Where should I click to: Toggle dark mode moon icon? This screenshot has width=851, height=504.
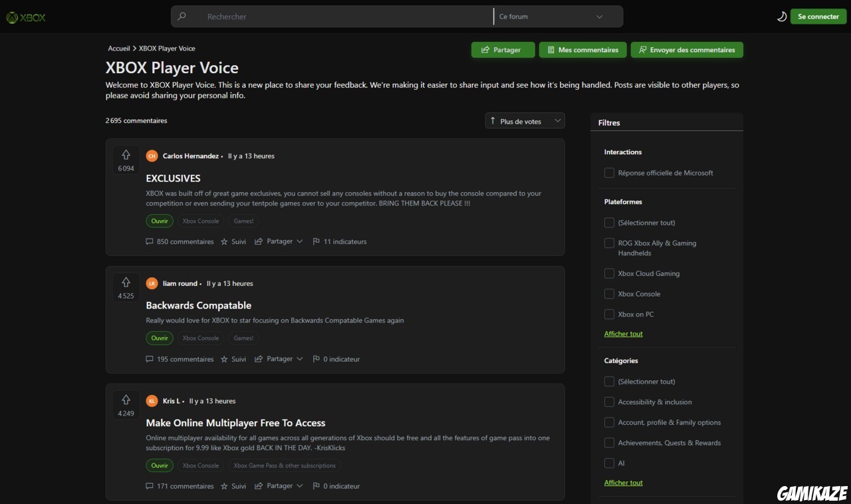(x=781, y=17)
